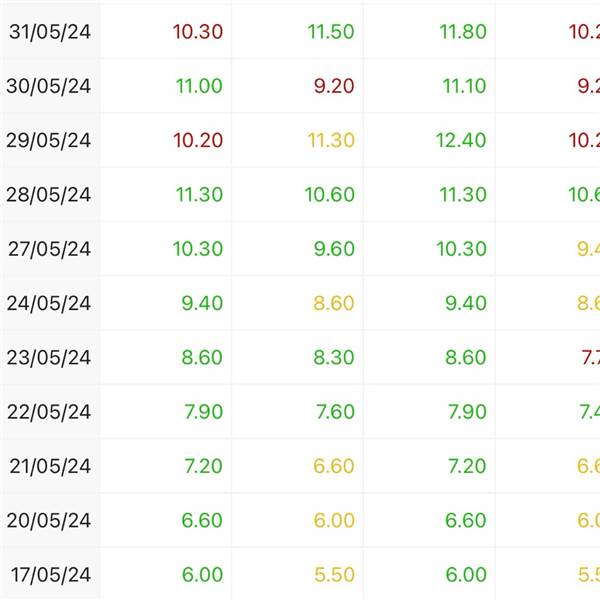Select the 31/05/24 date row header
This screenshot has height=600, width=600.
50,32
